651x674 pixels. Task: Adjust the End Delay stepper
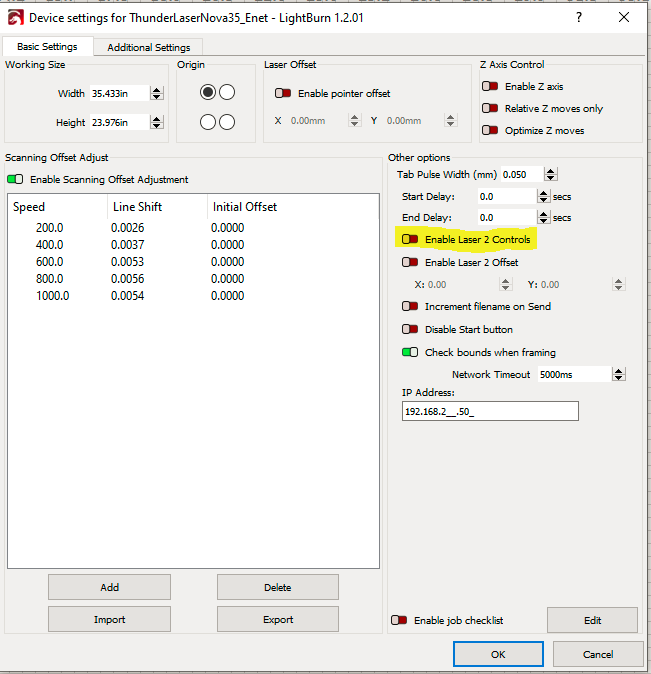tap(544, 218)
